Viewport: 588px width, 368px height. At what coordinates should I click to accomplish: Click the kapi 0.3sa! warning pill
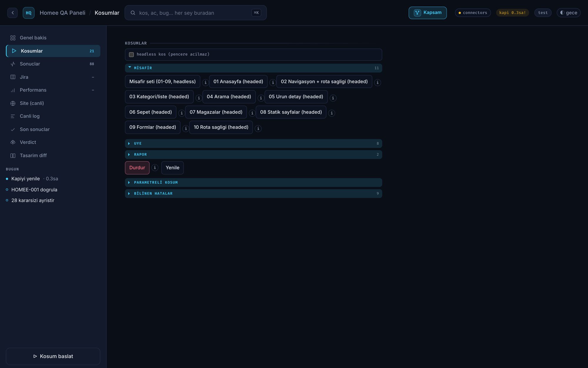pyautogui.click(x=512, y=13)
